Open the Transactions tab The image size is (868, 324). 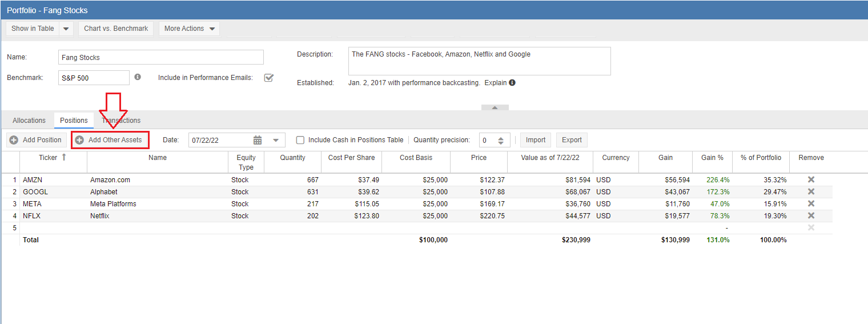(121, 121)
